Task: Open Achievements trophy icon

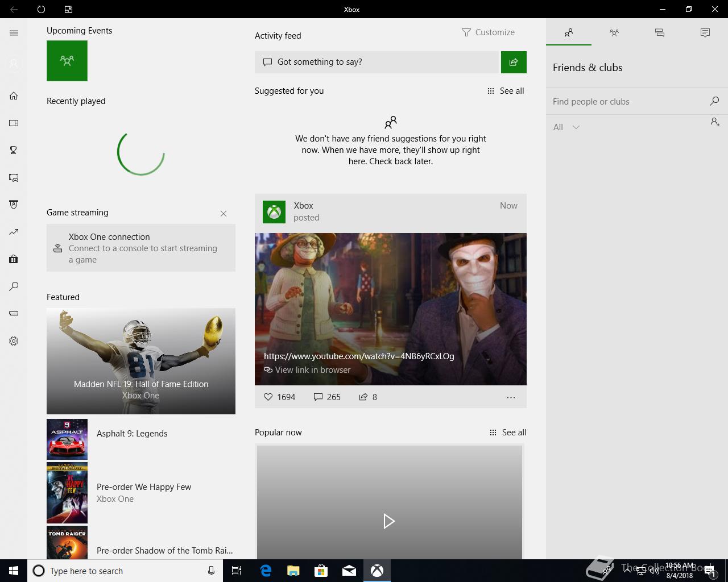Action: click(14, 150)
